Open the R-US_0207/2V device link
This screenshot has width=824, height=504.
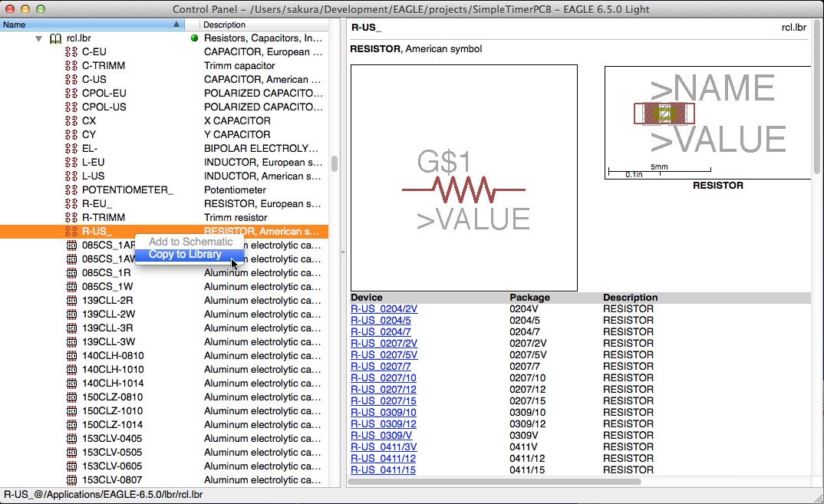[384, 344]
